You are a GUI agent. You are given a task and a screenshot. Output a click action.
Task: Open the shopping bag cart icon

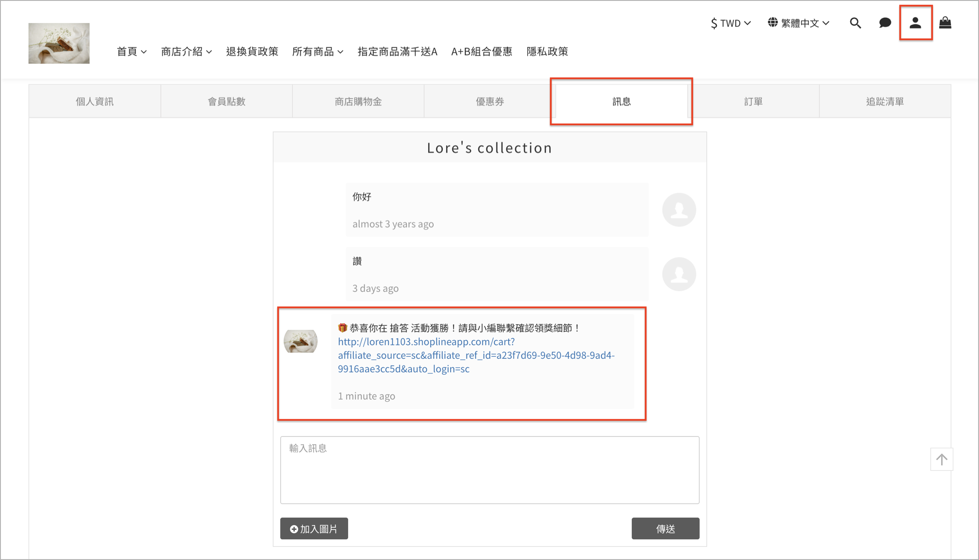[945, 23]
